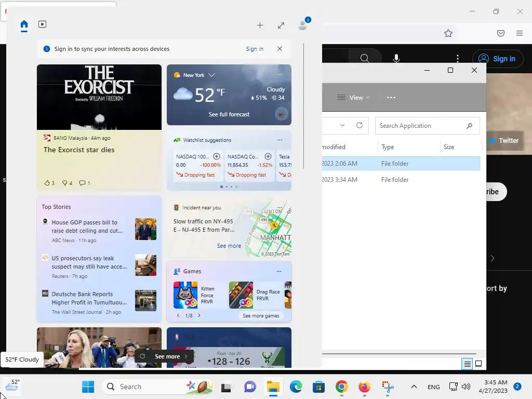Select the folder modified at 3:34 AM

(x=401, y=179)
